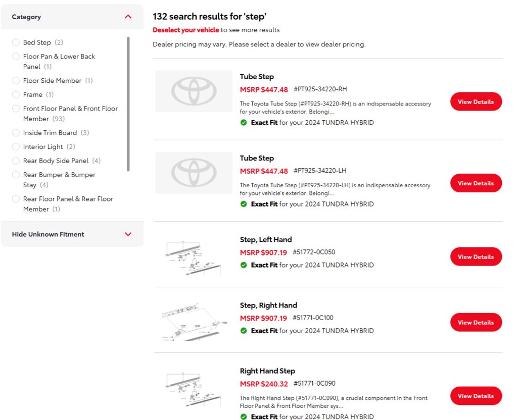View Details for Step, Right Hand
Image resolution: width=517 pixels, height=420 pixels.
pos(476,323)
